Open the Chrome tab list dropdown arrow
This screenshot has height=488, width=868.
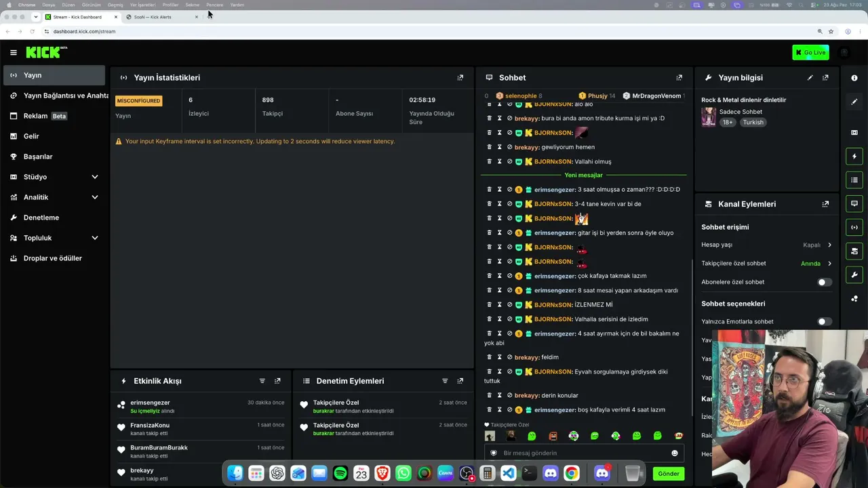click(x=35, y=17)
